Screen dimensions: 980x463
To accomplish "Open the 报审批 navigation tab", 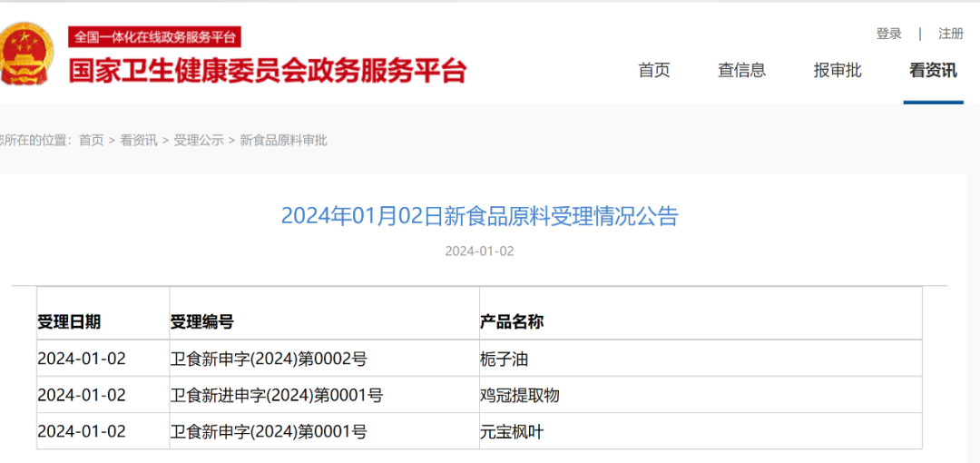I will coord(837,71).
